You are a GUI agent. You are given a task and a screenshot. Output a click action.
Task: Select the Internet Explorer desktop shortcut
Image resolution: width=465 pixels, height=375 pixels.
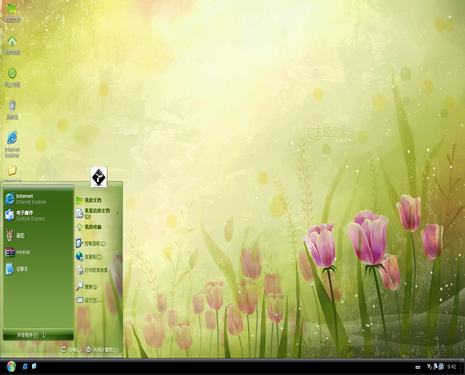(12, 144)
